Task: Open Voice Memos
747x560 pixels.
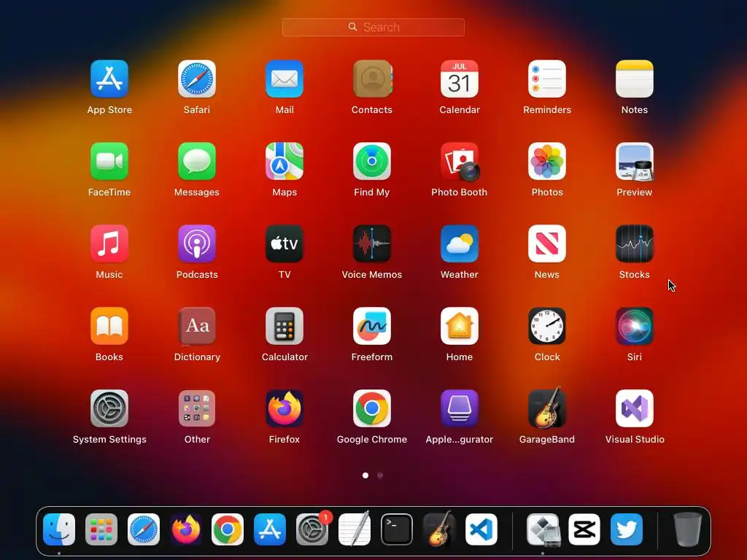Action: coord(372,244)
